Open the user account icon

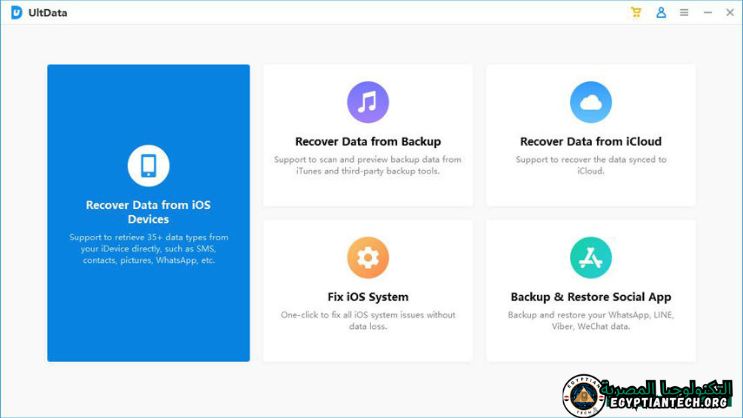click(661, 13)
